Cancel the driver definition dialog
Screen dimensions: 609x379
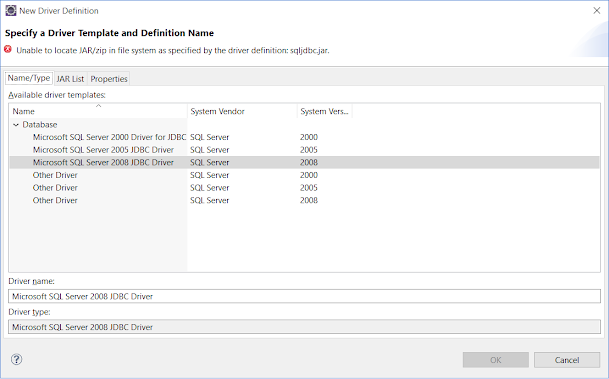(567, 360)
